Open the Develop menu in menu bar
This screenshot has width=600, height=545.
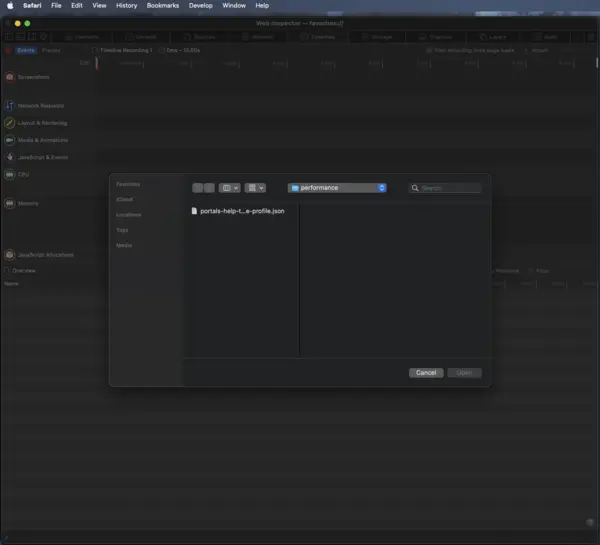pyautogui.click(x=204, y=5)
